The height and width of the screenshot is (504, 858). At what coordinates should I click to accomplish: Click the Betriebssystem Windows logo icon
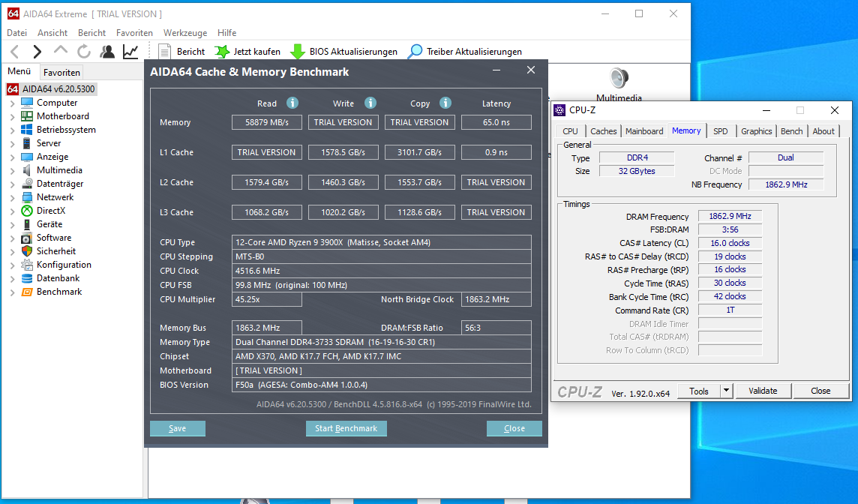point(27,130)
